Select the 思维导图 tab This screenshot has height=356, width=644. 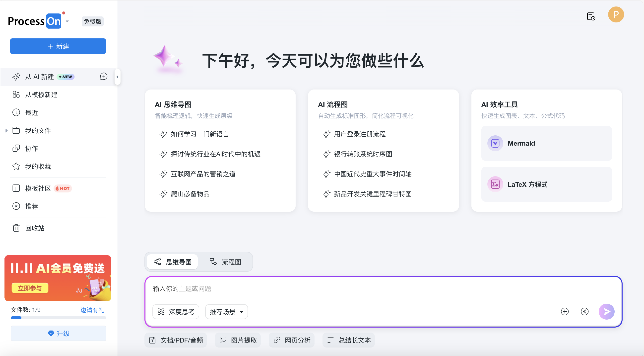click(x=173, y=262)
